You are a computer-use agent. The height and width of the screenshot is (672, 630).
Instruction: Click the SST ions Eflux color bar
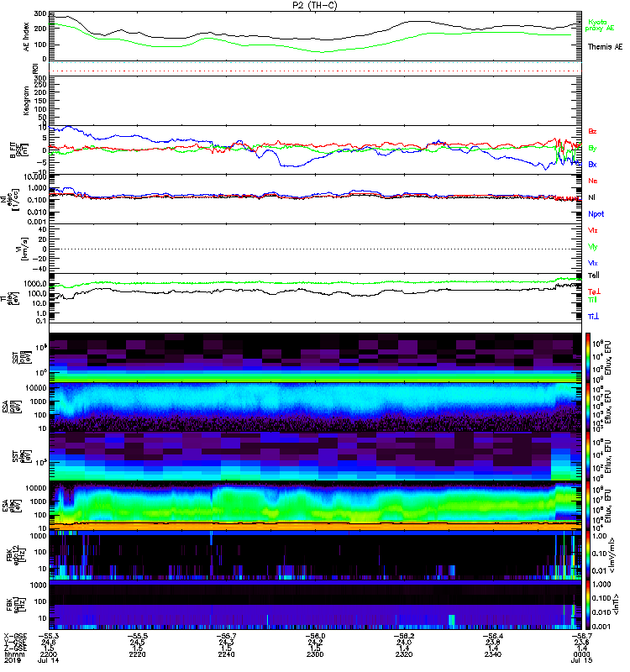tap(588, 358)
